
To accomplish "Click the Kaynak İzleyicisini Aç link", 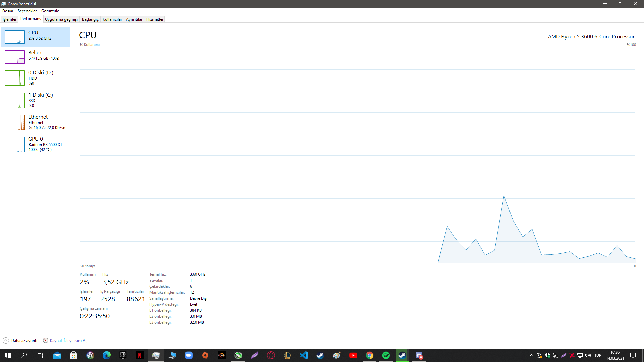I will tap(68, 341).
